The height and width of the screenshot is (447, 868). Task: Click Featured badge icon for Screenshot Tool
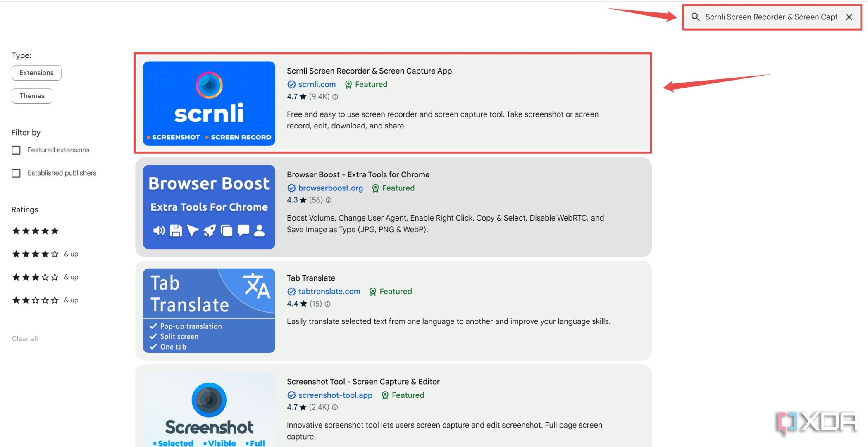[x=385, y=395]
